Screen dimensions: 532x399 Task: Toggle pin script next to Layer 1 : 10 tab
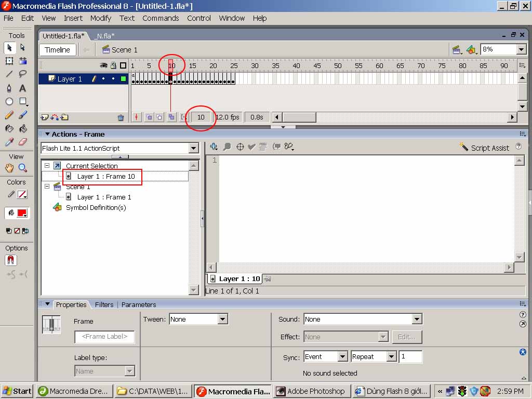[x=268, y=279]
